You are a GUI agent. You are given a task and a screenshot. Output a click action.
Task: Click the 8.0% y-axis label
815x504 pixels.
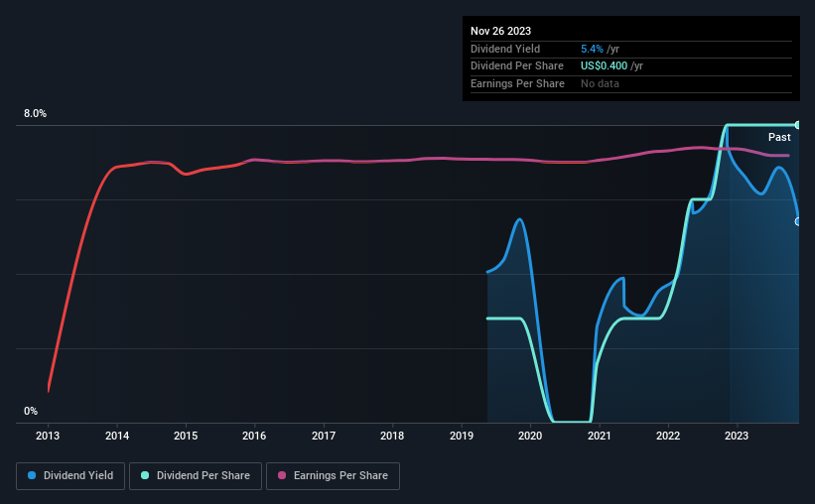[35, 113]
